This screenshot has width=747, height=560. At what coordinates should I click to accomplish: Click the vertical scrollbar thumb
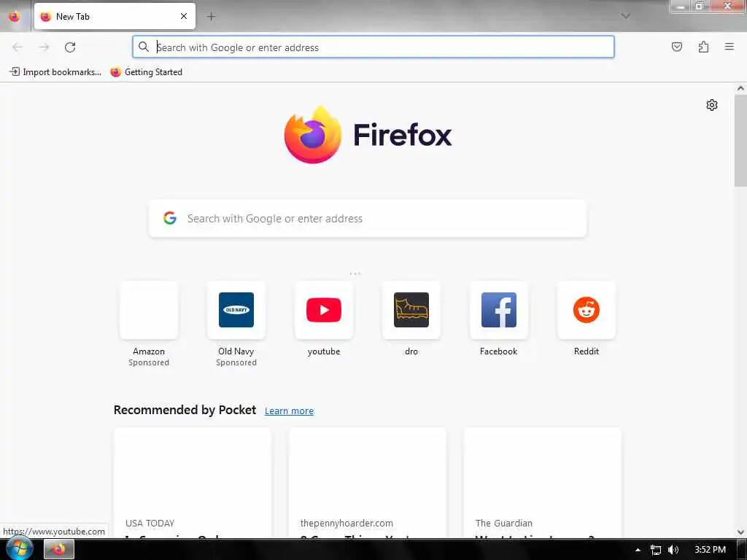(740, 141)
